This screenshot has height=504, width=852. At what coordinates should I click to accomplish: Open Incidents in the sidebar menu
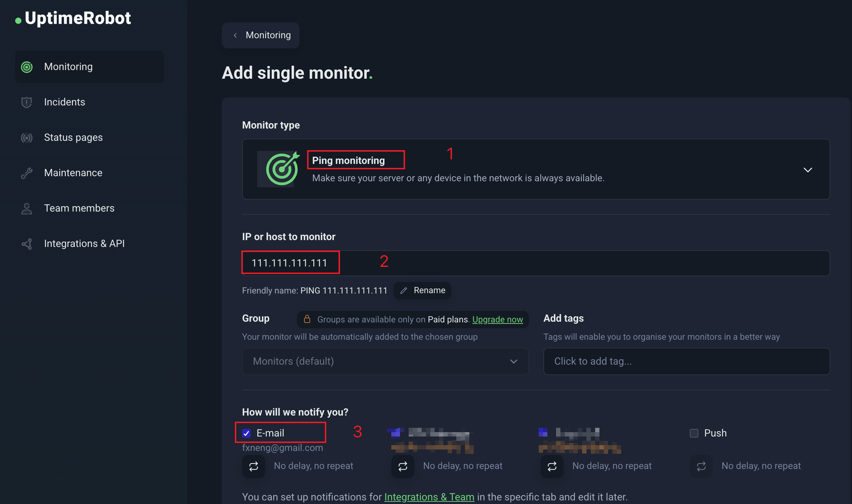64,102
